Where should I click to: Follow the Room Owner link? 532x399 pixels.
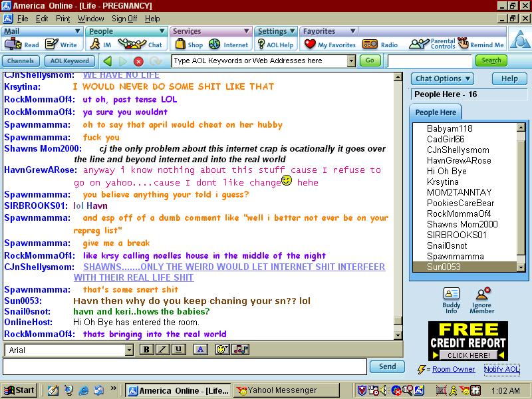[x=454, y=369]
